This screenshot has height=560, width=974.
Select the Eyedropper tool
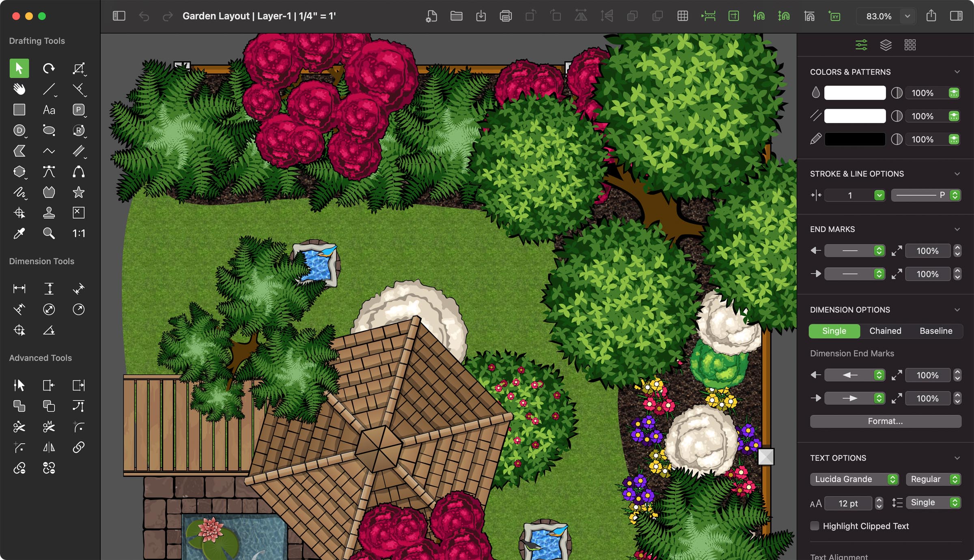19,233
